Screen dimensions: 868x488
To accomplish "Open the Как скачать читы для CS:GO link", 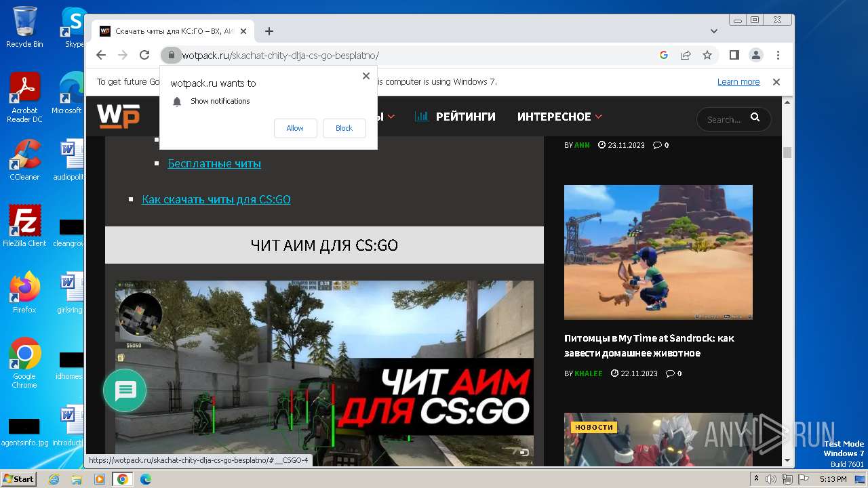I will [x=216, y=199].
